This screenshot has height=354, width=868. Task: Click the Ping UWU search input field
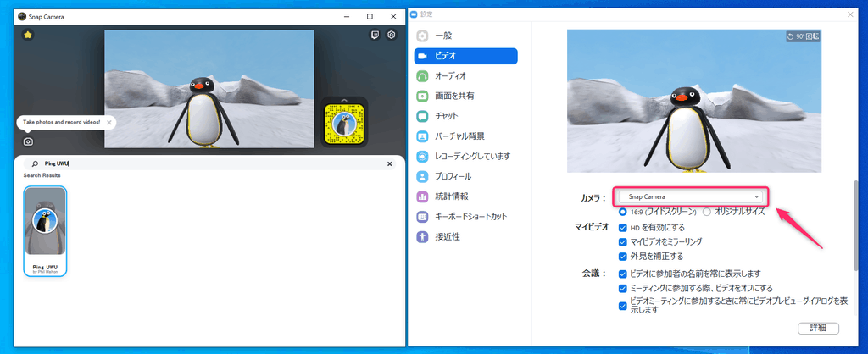click(212, 163)
